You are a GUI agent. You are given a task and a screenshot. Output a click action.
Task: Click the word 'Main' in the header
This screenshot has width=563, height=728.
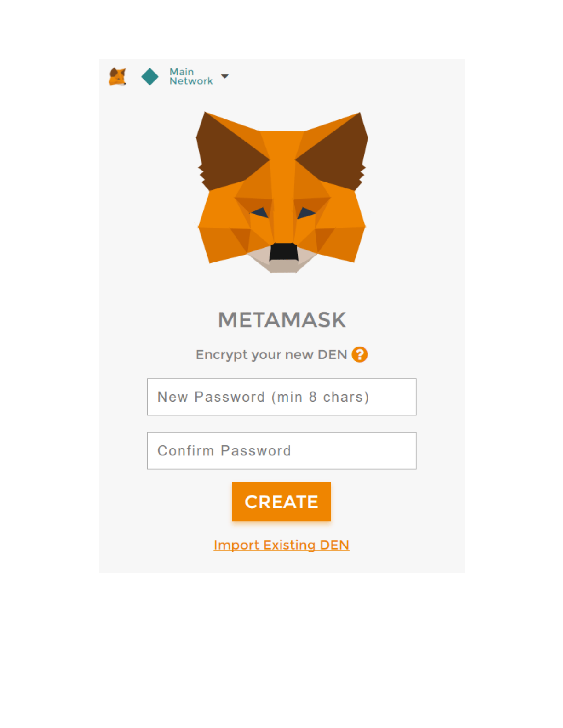pyautogui.click(x=182, y=72)
